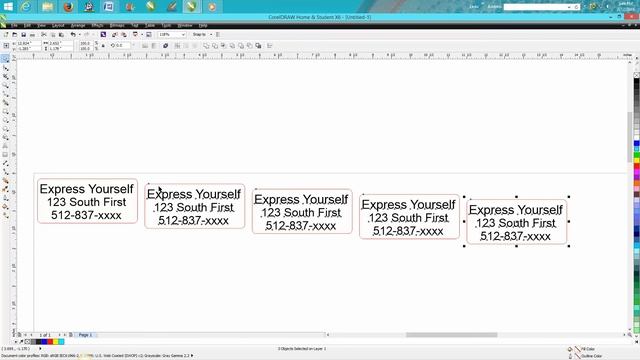
Task: Select the Fill tool
Action: (5, 207)
